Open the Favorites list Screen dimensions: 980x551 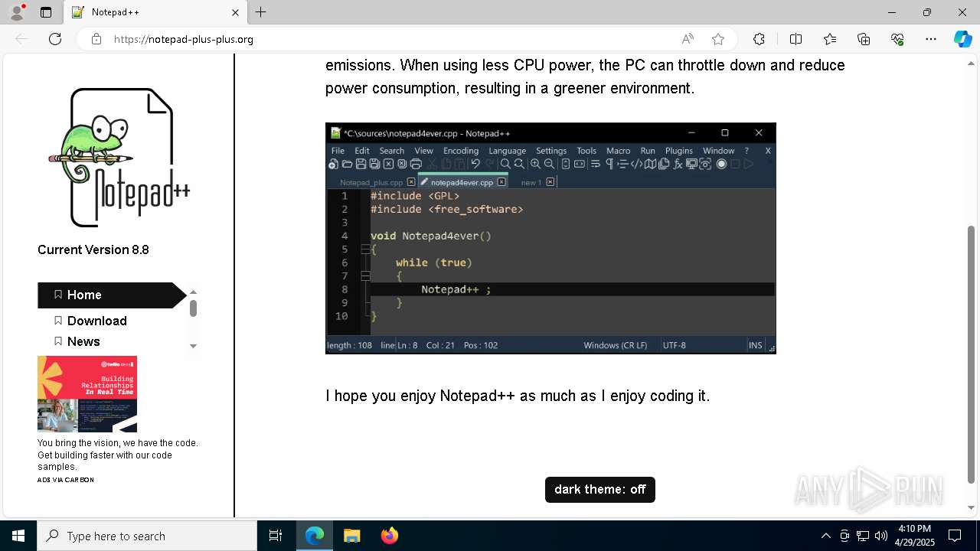point(830,39)
